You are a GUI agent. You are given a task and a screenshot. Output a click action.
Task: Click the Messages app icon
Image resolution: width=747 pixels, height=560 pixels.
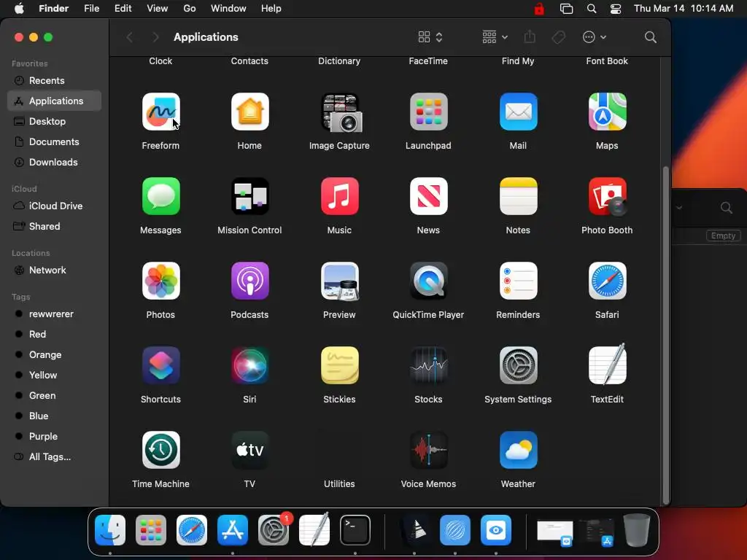(x=160, y=195)
